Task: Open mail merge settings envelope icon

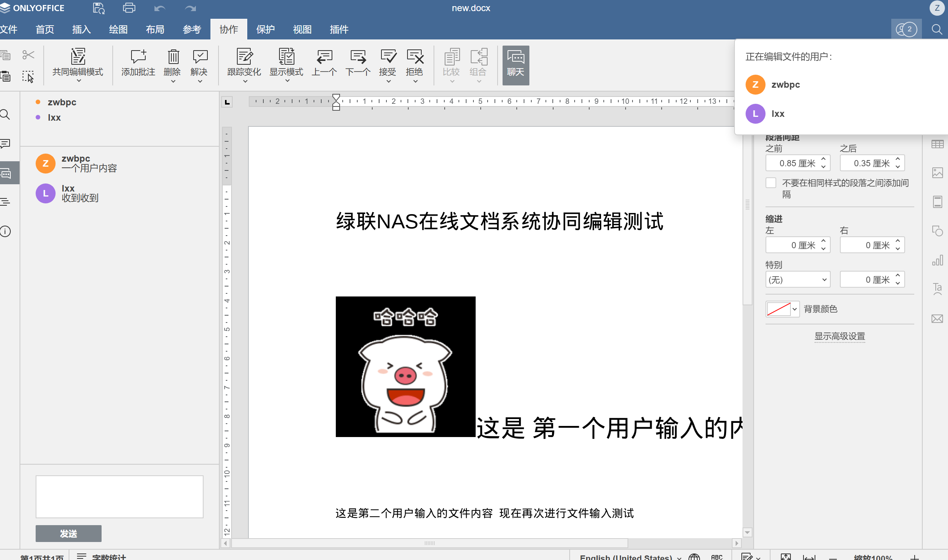Action: pos(937,319)
